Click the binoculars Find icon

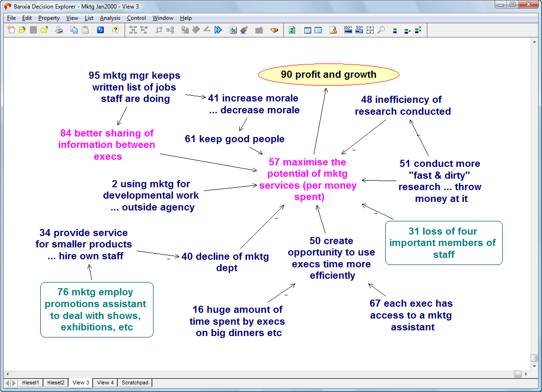point(274,30)
